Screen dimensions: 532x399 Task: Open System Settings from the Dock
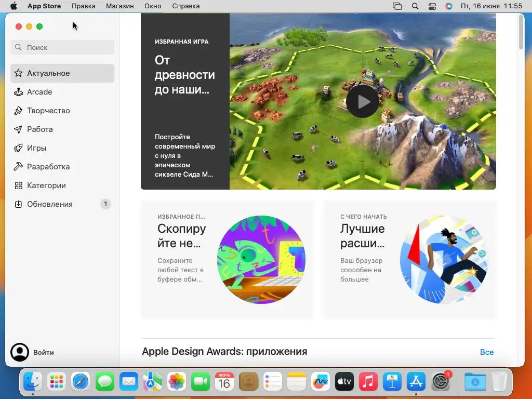(441, 382)
